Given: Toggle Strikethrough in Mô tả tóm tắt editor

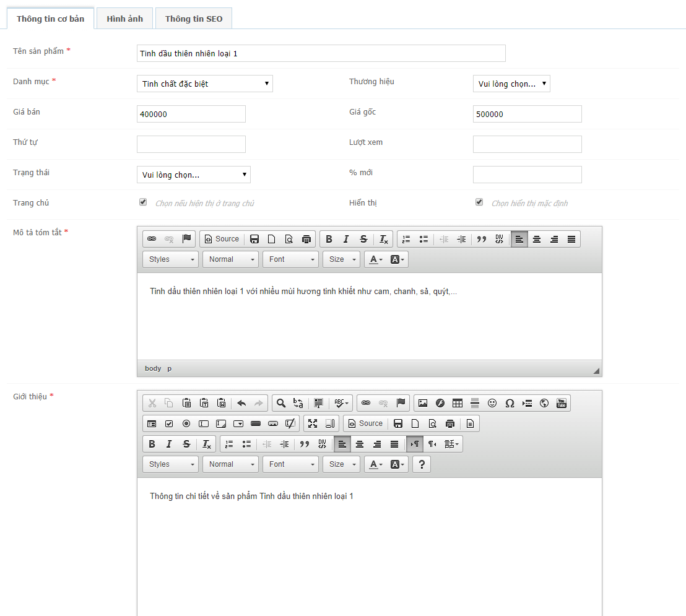Looking at the screenshot, I should [x=363, y=239].
